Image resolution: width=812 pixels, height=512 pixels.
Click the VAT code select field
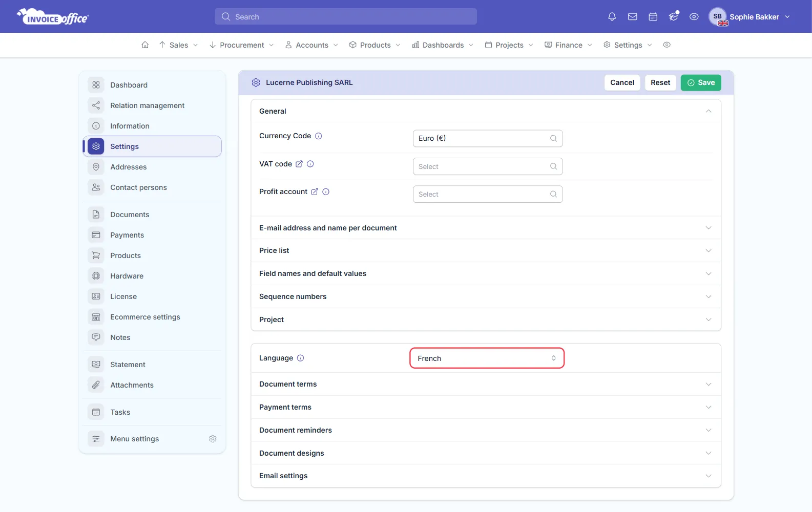point(488,166)
